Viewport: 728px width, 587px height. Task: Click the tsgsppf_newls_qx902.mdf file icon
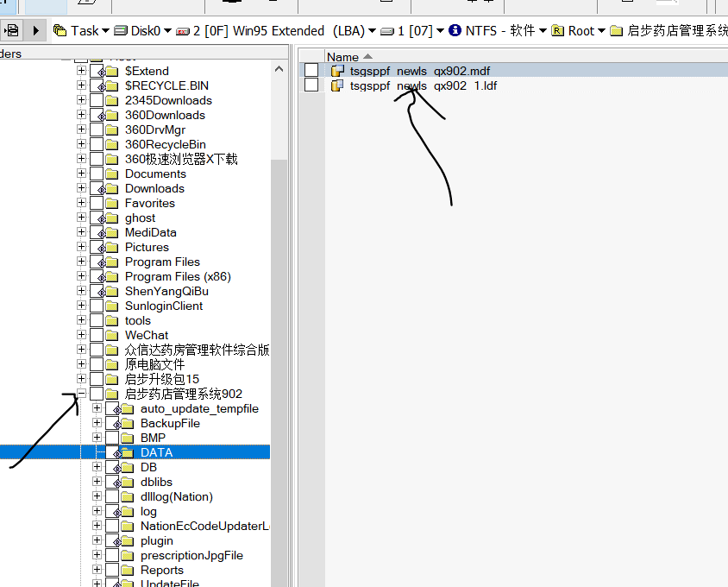pos(337,71)
